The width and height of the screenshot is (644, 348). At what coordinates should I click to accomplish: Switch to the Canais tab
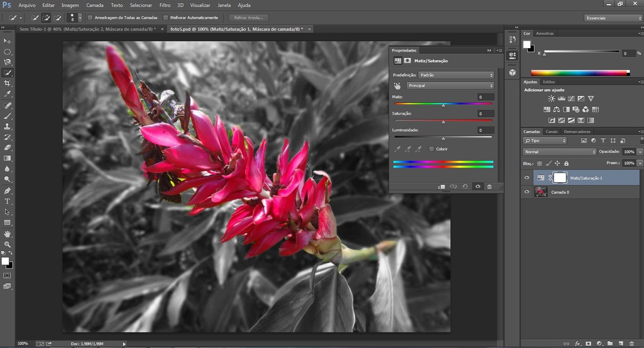click(551, 132)
